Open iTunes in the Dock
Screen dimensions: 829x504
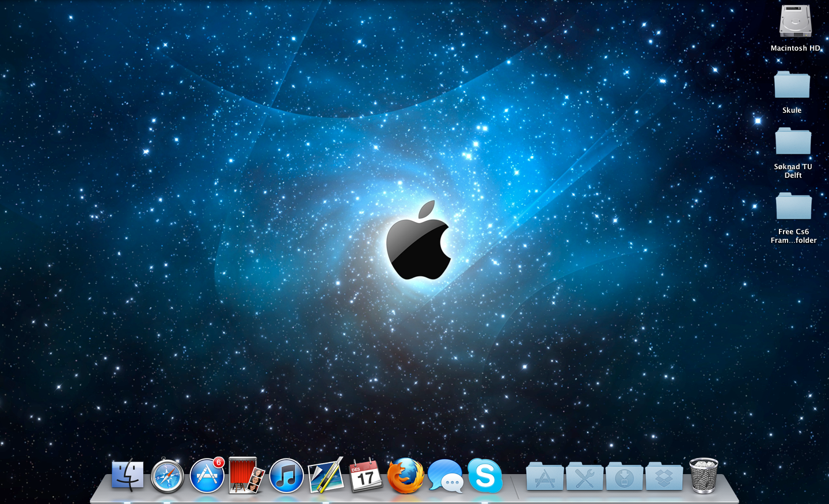[x=286, y=476]
